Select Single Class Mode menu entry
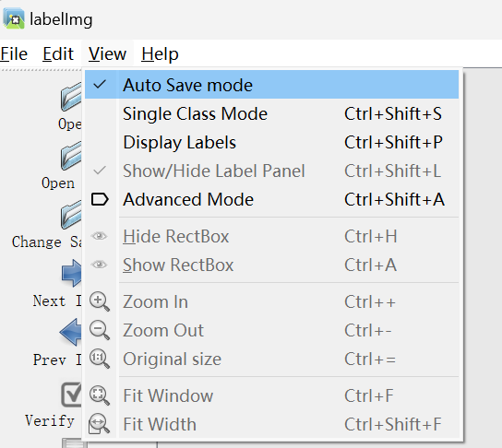 click(271, 113)
